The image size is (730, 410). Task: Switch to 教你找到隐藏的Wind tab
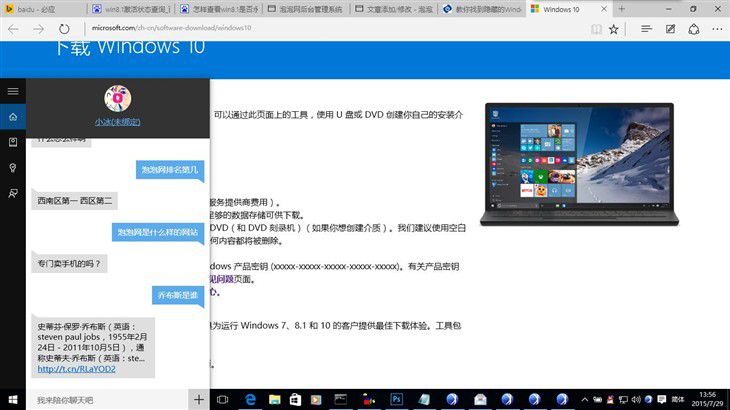click(x=482, y=9)
